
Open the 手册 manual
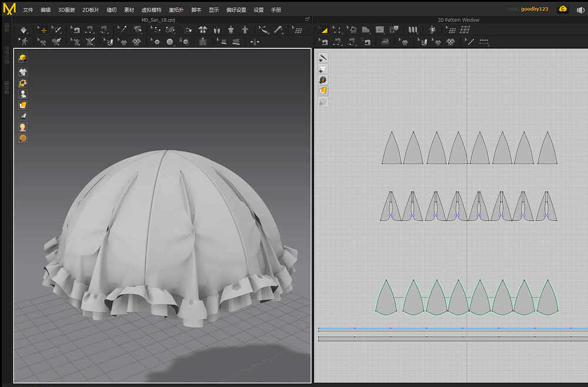click(x=276, y=10)
